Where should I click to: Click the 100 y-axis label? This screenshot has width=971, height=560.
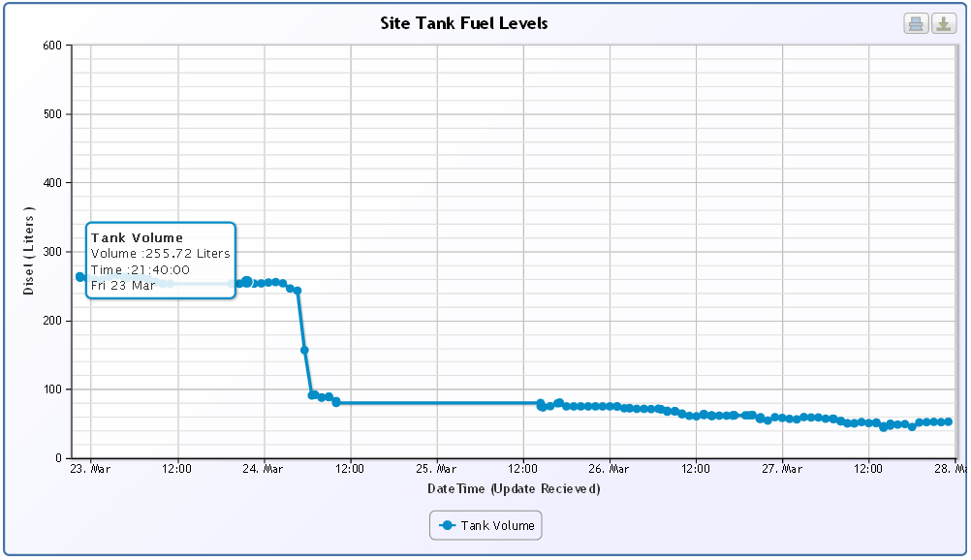[52, 389]
